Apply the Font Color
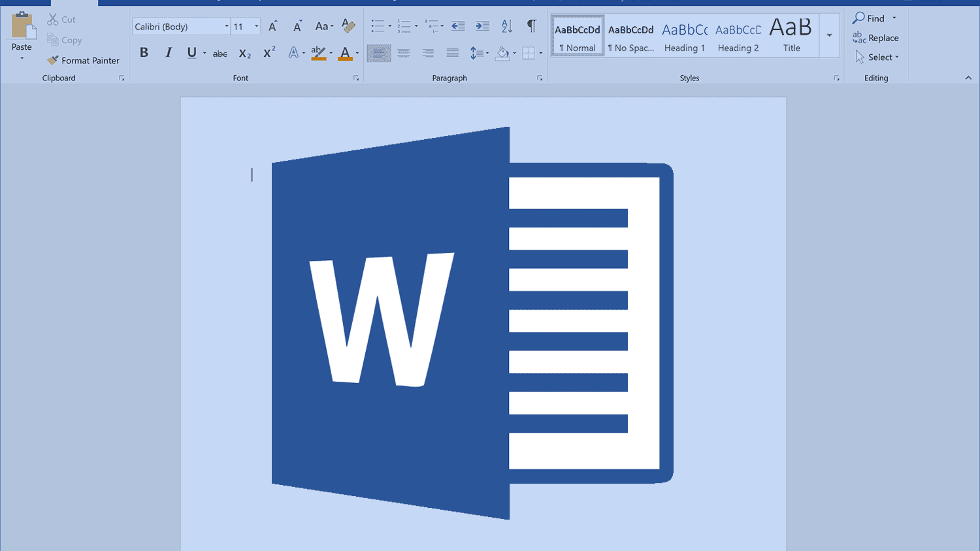Viewport: 980px width, 551px height. click(x=345, y=53)
